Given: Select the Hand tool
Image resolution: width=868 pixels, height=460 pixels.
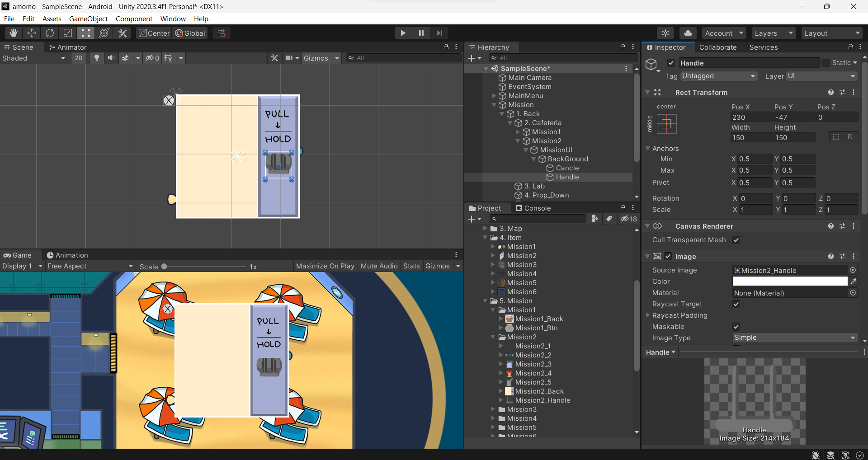Looking at the screenshot, I should 14,33.
